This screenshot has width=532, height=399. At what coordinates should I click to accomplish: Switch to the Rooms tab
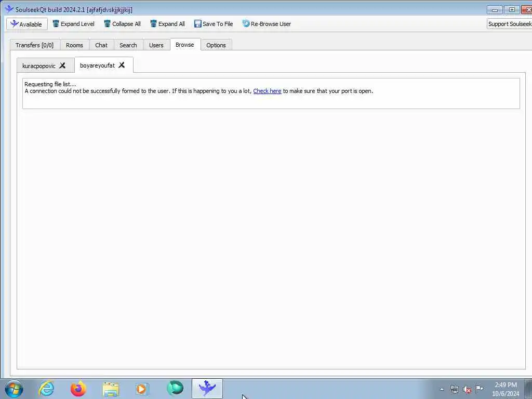[x=75, y=45]
